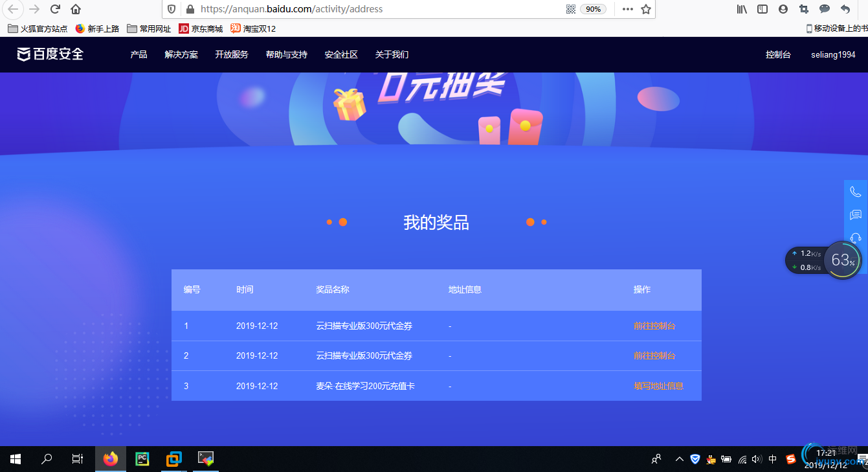
Task: Open the volume speaker tray icon
Action: pos(757,459)
